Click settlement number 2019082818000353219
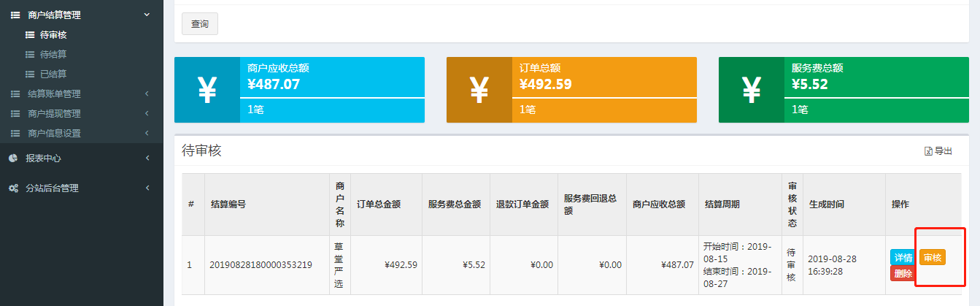The width and height of the screenshot is (980, 306). 261,265
